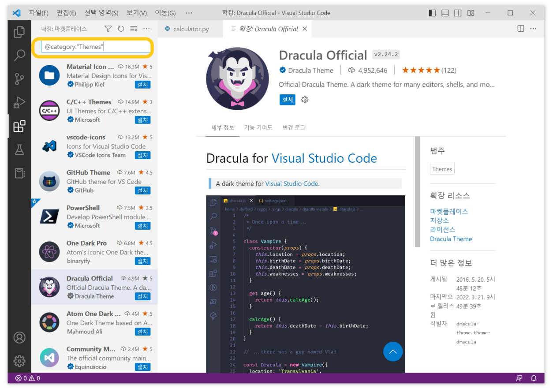Open the Explorer view in activity bar
The image size is (553, 392).
coord(19,32)
